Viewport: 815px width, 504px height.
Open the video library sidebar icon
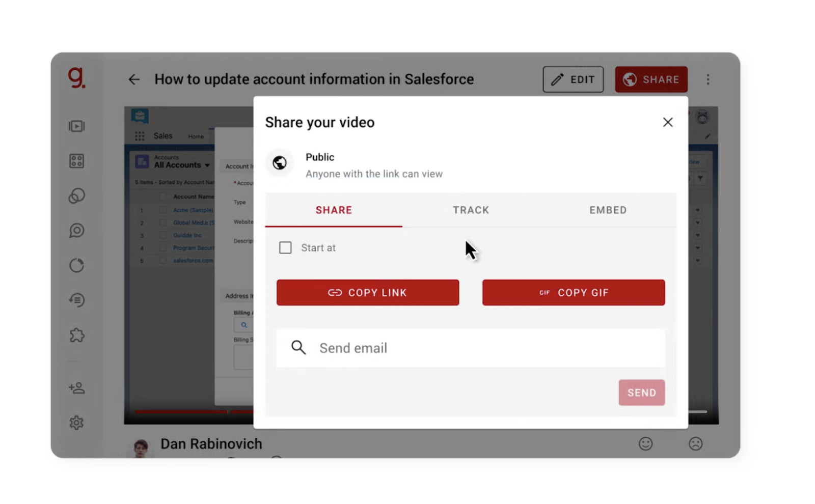pyautogui.click(x=76, y=126)
